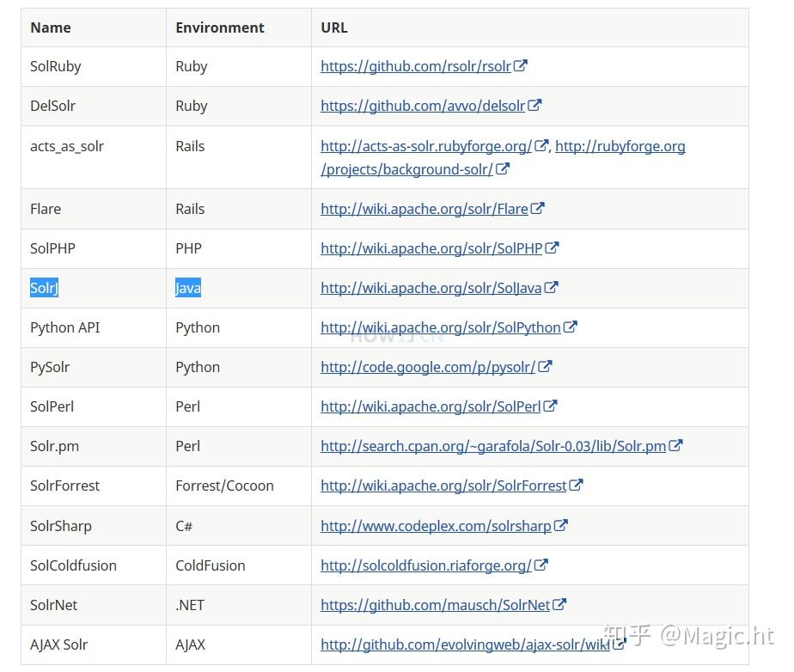Open the wiki.apache.org/solr/SolPerl link
This screenshot has height=672, width=794.
click(x=431, y=406)
